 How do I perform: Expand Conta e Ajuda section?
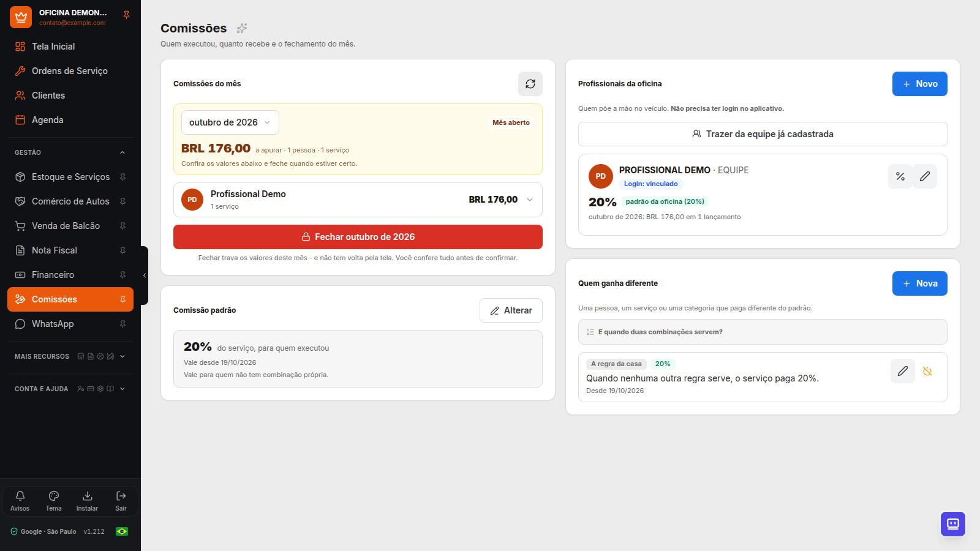(70, 389)
